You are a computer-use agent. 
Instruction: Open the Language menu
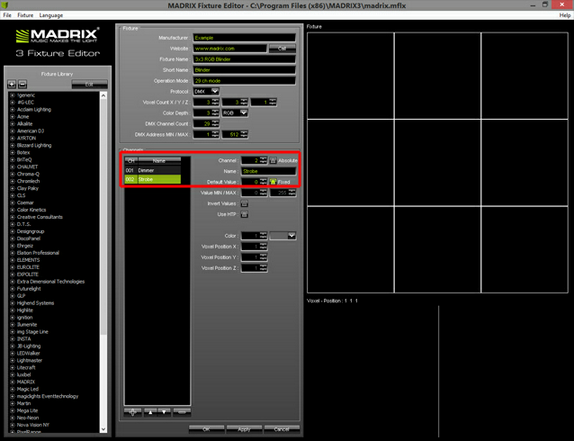[51, 15]
